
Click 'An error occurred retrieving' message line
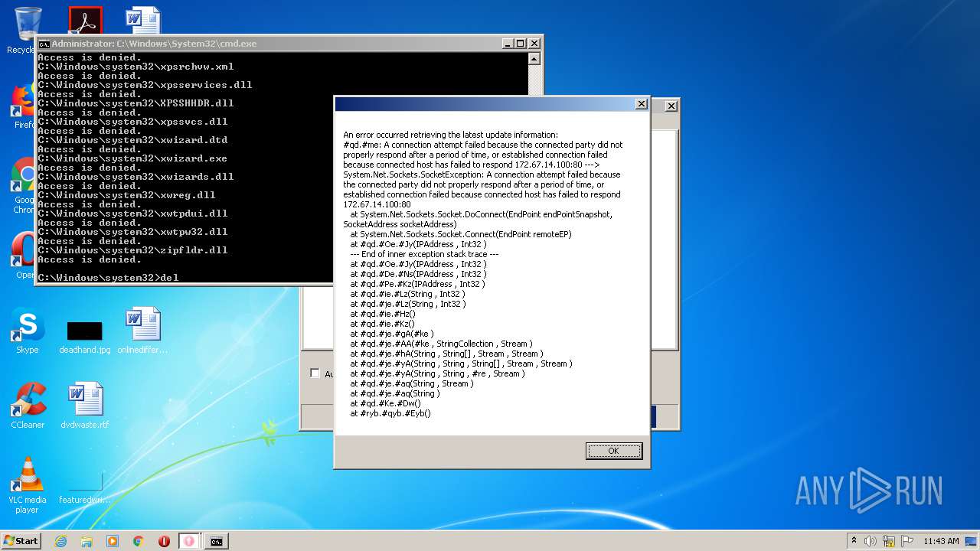(451, 135)
